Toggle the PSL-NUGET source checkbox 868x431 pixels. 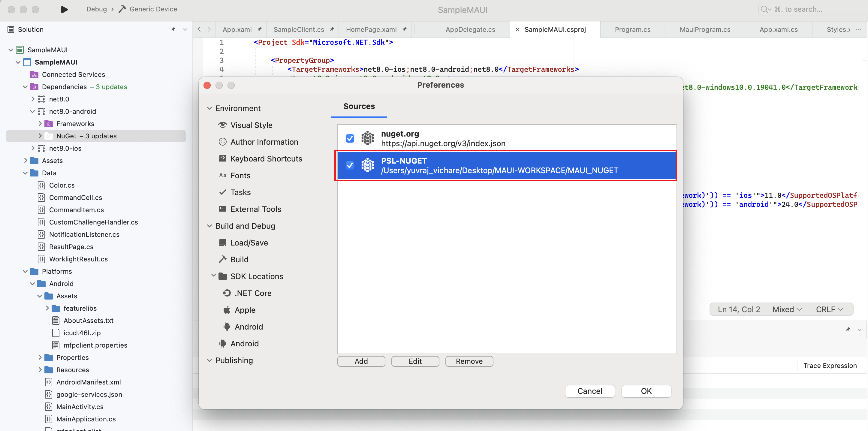point(350,165)
